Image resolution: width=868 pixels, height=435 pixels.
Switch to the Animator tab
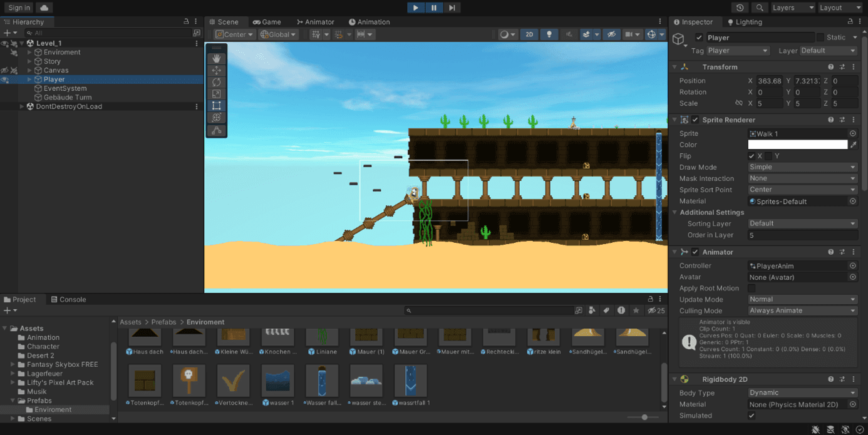click(x=316, y=22)
